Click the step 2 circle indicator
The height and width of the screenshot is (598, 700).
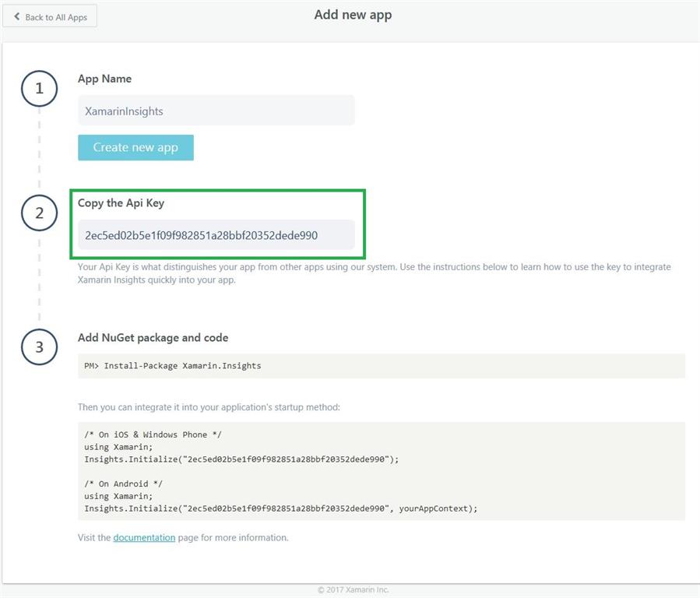click(39, 213)
